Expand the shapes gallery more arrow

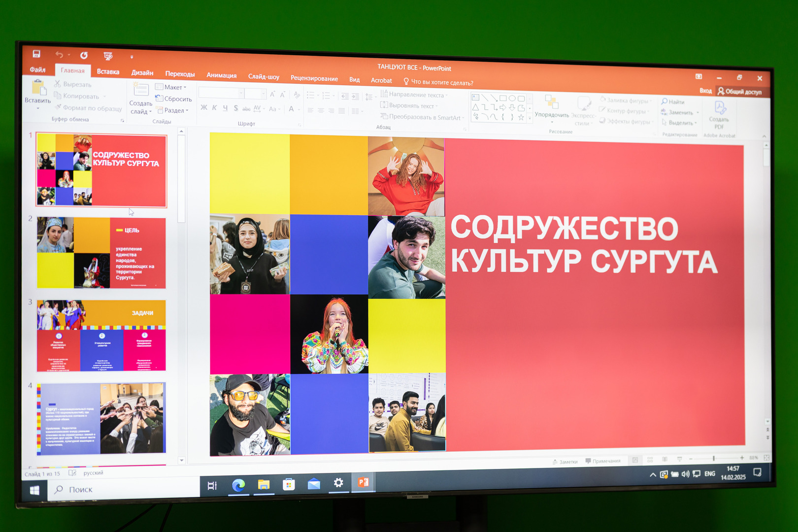click(x=530, y=118)
